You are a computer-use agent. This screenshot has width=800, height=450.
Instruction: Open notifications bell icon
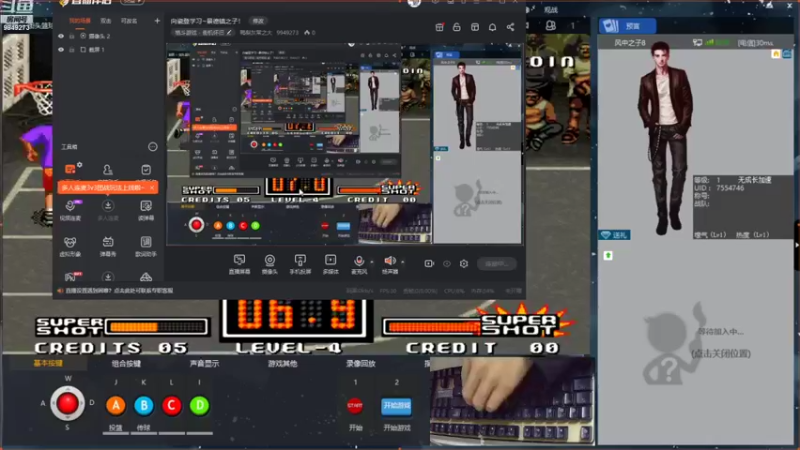(492, 27)
